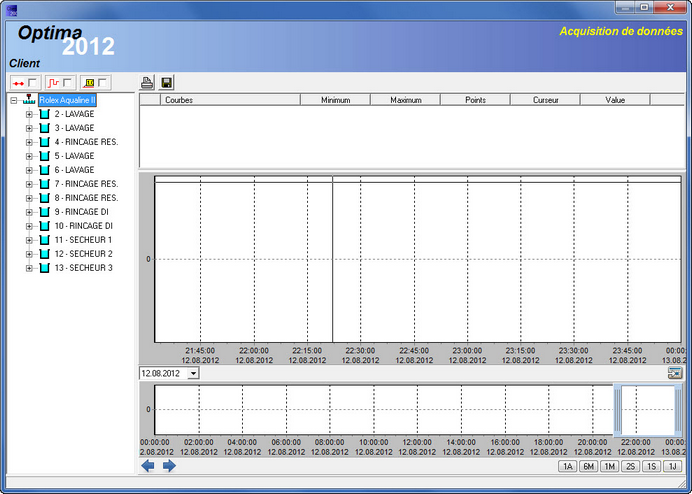
Task: Expand the 11 - SECHEUR 1 node
Action: (x=29, y=241)
